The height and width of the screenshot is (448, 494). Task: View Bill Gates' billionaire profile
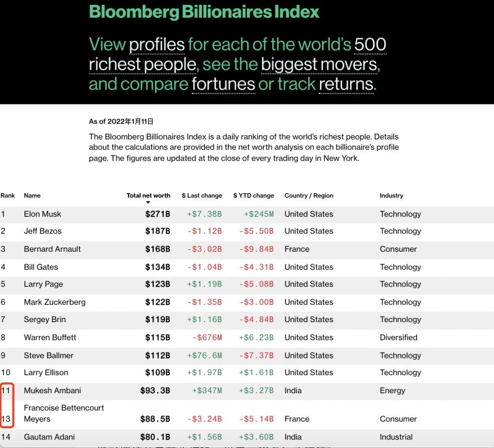pos(40,267)
